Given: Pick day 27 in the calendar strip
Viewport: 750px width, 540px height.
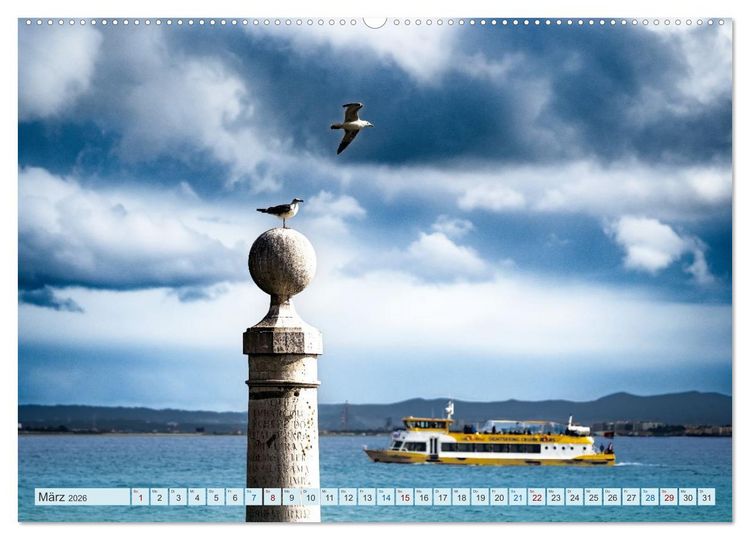Looking at the screenshot, I should pos(631,497).
